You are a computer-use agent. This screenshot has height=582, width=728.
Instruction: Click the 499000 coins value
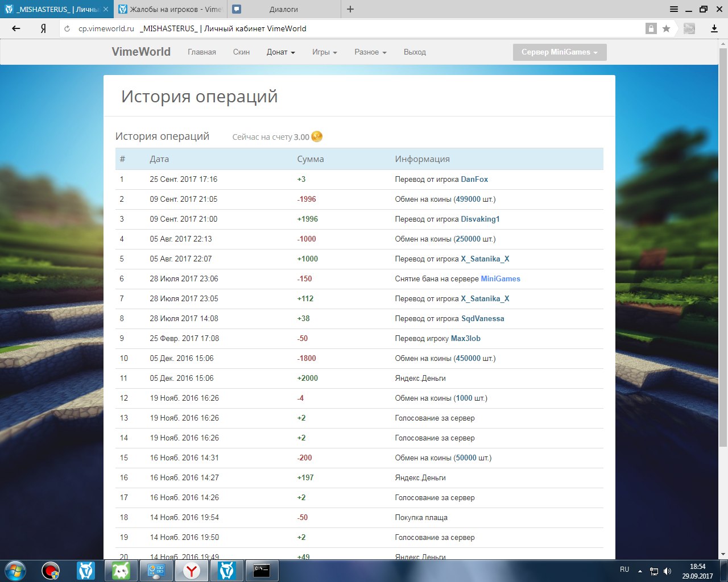(468, 199)
